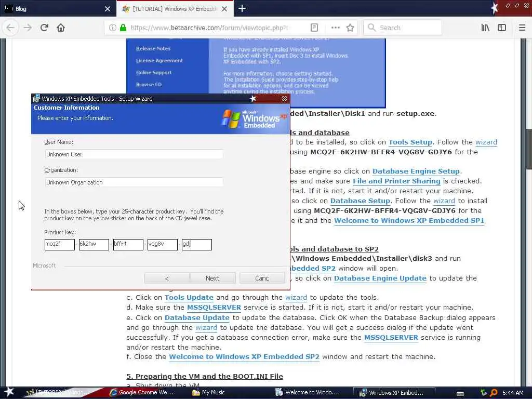Follow the Tools Setup link
Image resolution: width=532 pixels, height=399 pixels.
410,142
